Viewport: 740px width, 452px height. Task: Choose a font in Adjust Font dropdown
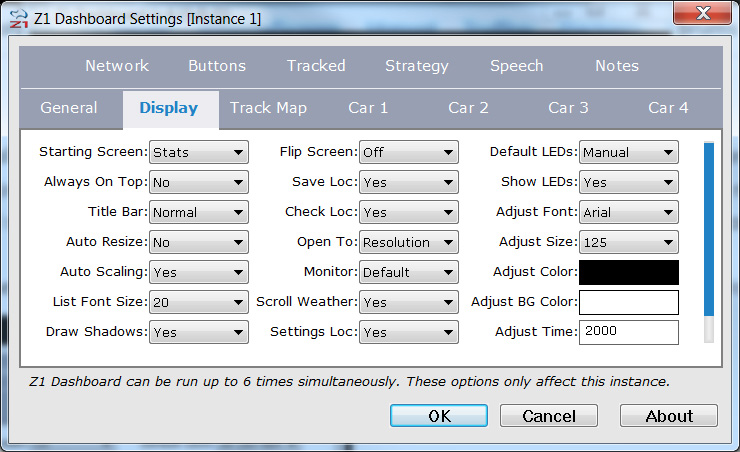click(x=629, y=212)
